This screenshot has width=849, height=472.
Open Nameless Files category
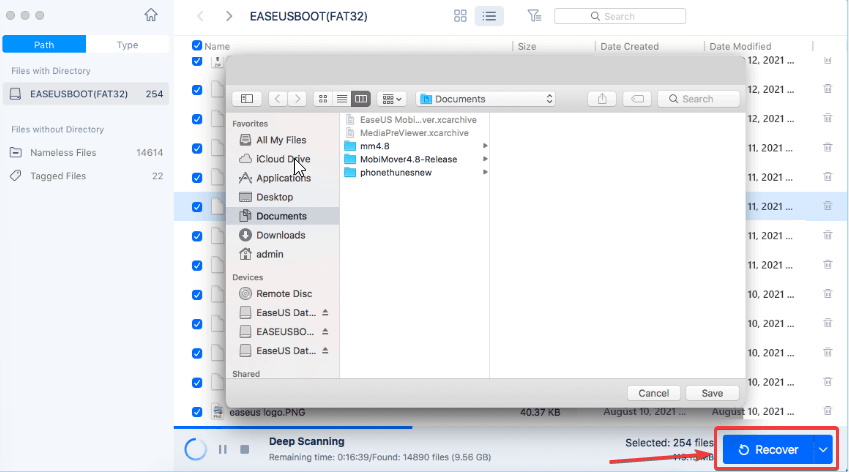tap(86, 153)
